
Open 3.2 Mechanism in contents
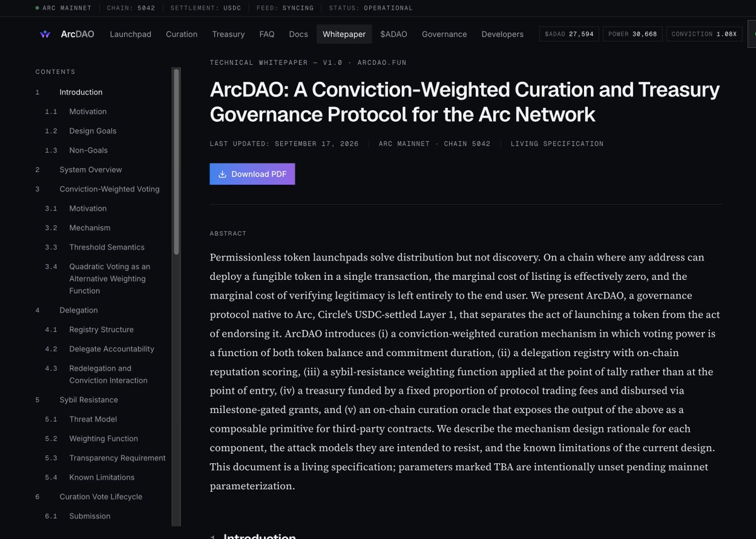(x=89, y=228)
